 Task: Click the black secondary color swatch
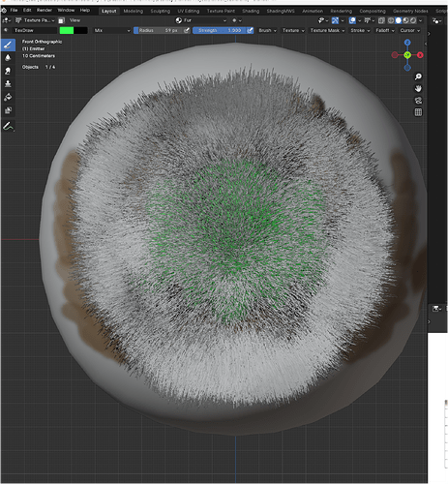[x=80, y=30]
